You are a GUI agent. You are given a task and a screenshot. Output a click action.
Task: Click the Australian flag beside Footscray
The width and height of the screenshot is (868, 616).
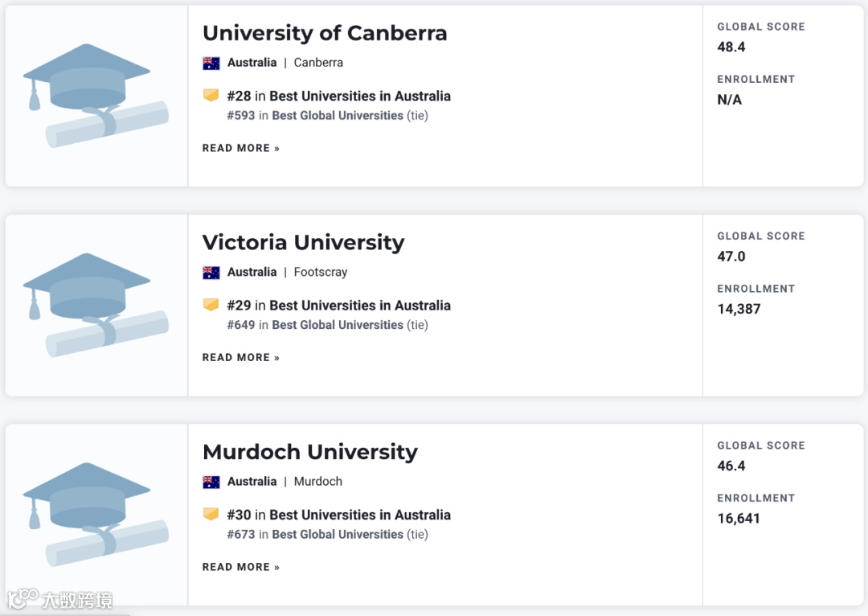[x=211, y=273]
